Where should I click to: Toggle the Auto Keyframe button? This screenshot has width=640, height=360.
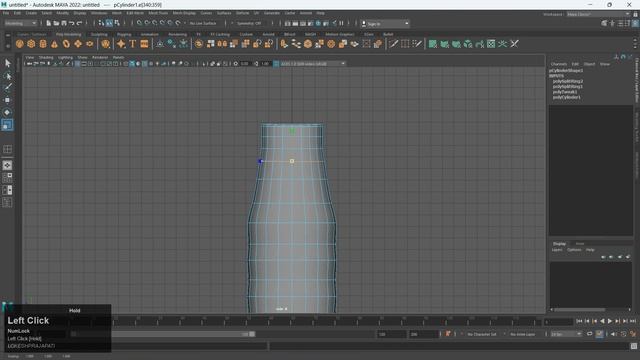(x=599, y=334)
